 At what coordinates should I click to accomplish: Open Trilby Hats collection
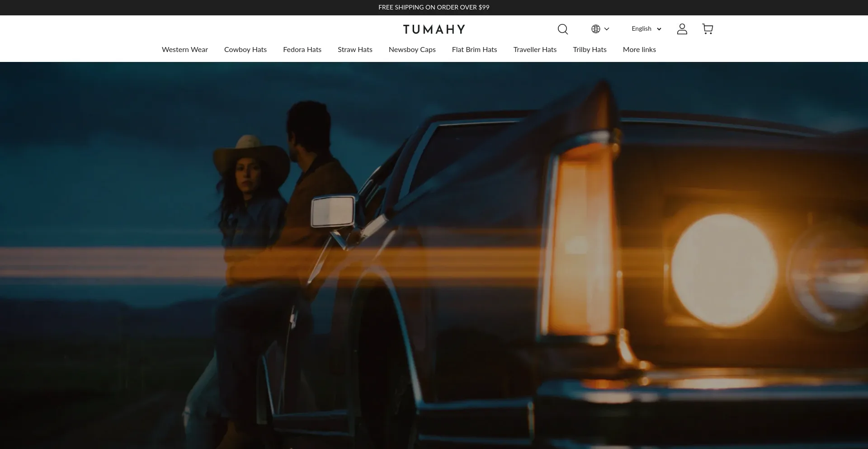point(590,50)
